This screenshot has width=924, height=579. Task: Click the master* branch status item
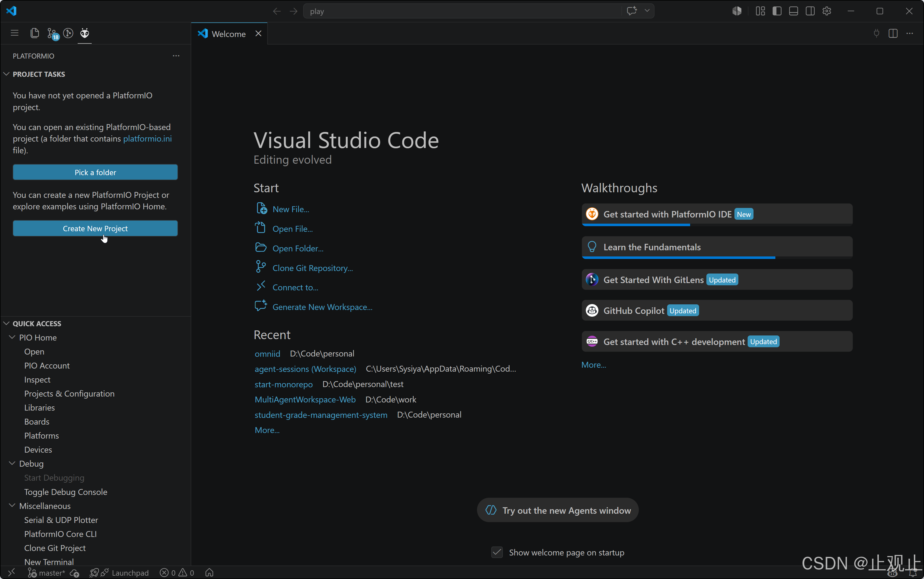pyautogui.click(x=46, y=573)
